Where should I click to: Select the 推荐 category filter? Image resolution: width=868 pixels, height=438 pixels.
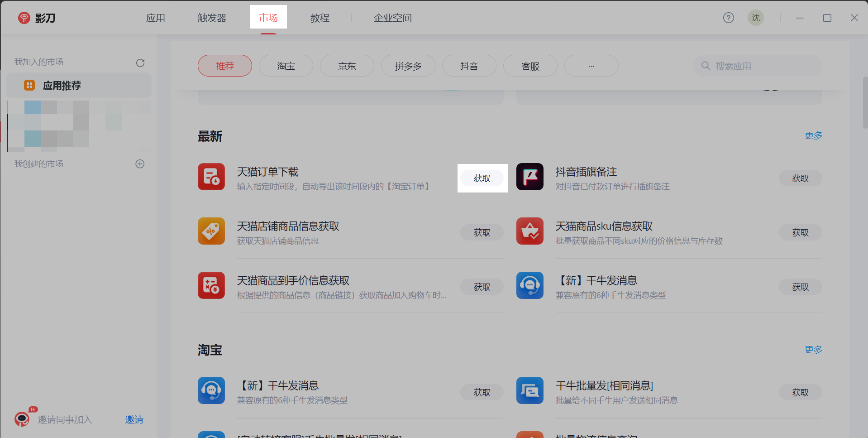pyautogui.click(x=225, y=66)
